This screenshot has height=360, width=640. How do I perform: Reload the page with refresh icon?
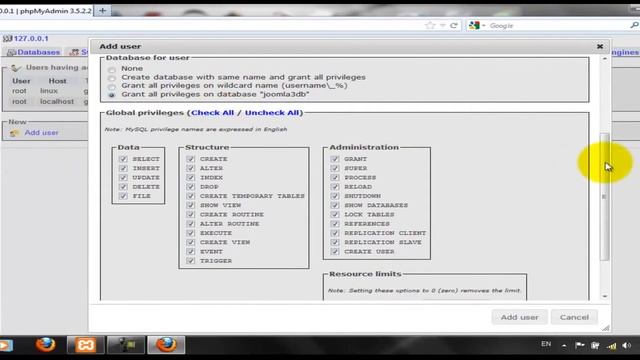[453, 26]
